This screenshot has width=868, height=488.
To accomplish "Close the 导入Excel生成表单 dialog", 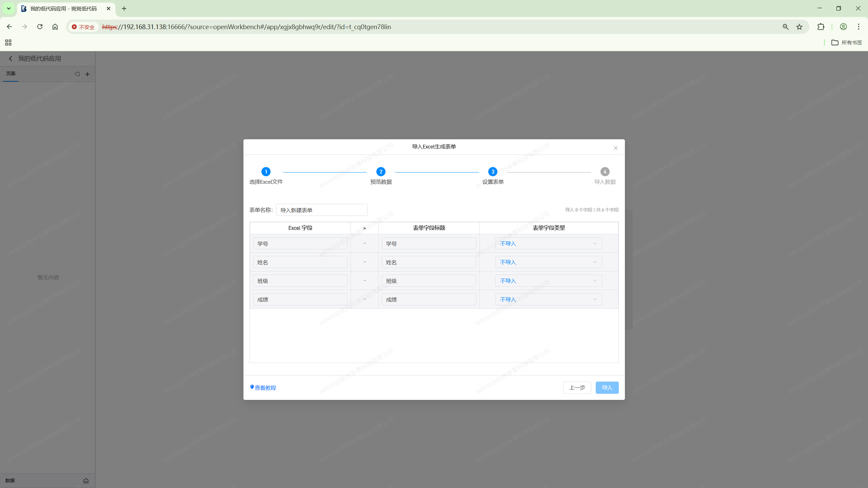I will 615,148.
